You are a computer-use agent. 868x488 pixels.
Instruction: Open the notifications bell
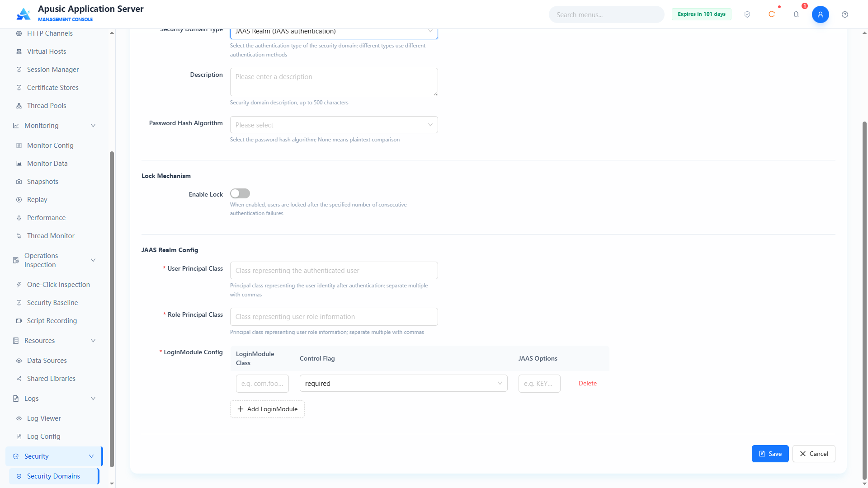point(796,14)
